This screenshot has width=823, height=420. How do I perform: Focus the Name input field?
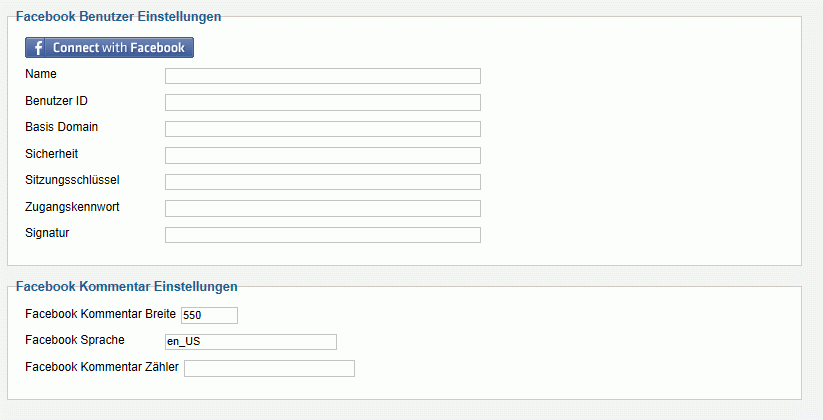[x=322, y=76]
